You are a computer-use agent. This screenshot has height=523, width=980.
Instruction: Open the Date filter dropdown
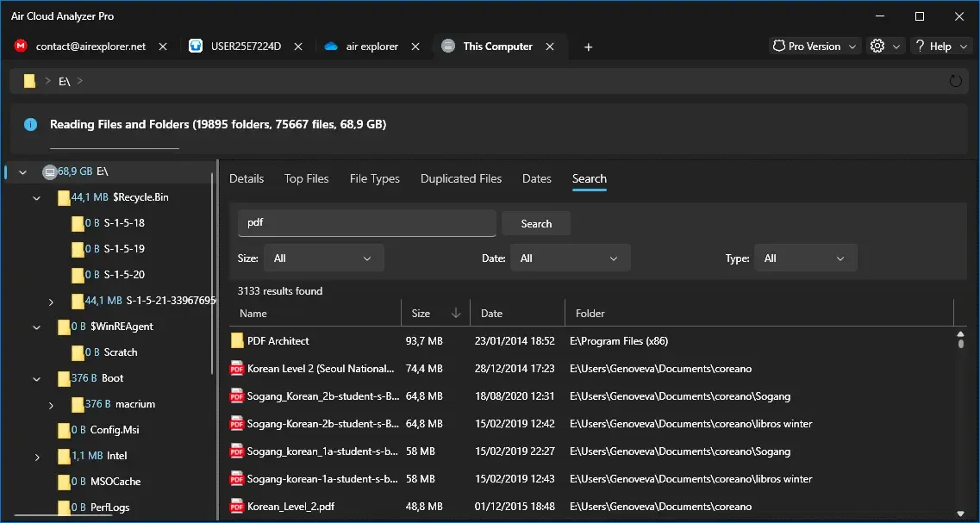(x=570, y=258)
